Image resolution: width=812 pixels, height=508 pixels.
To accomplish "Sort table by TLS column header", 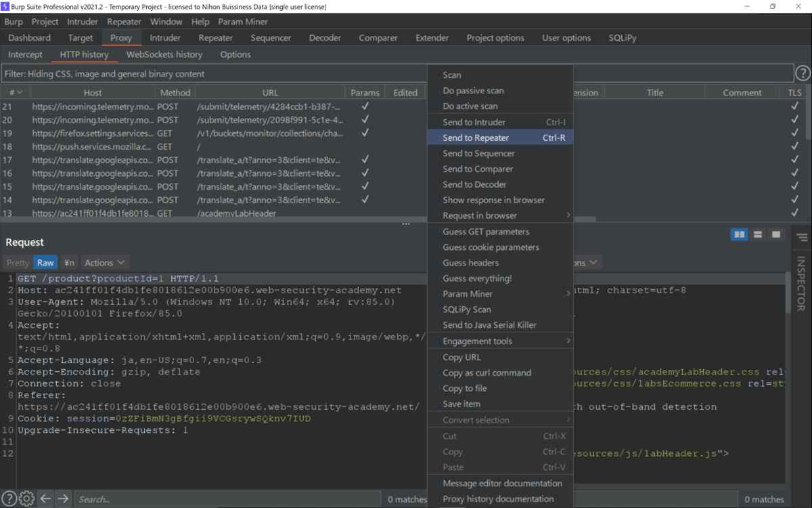I will click(x=794, y=93).
